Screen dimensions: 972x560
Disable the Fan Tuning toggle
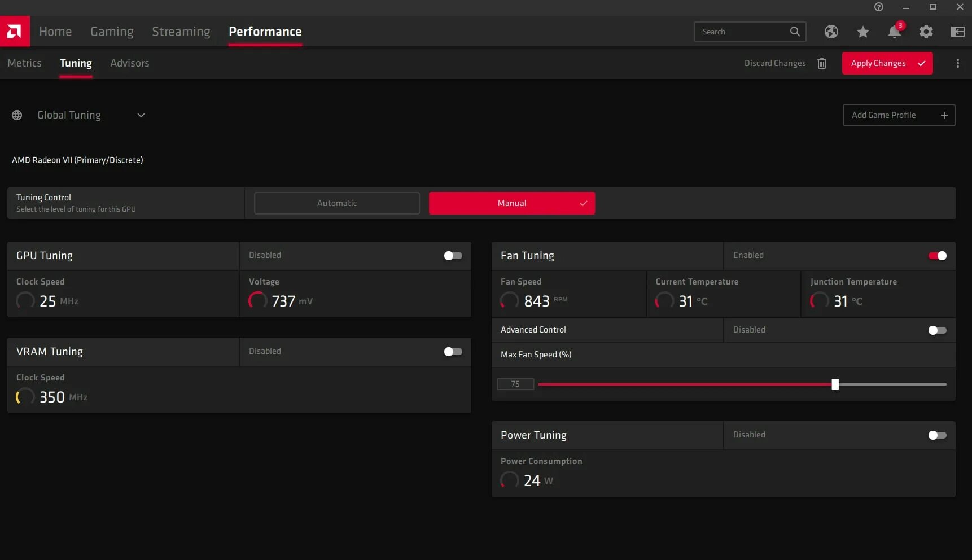(937, 256)
